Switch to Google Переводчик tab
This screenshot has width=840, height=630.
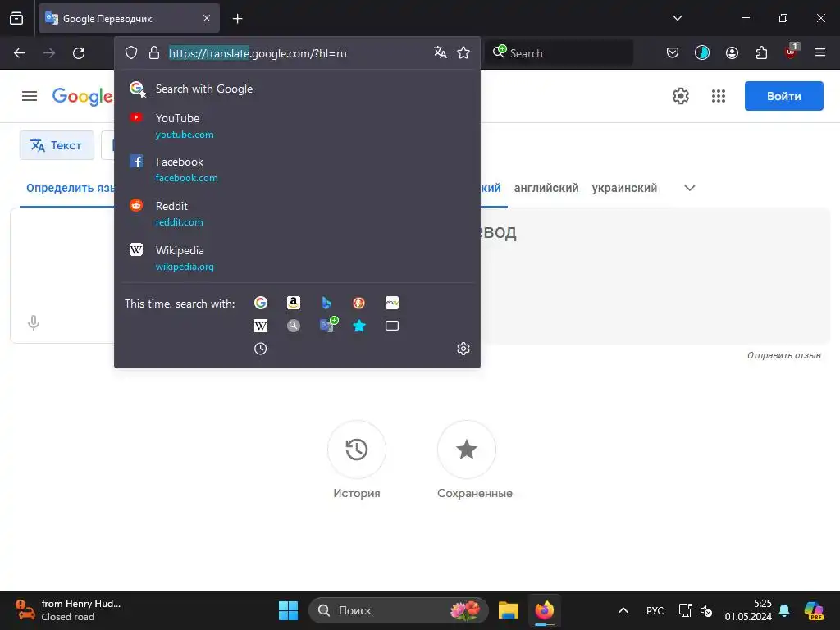(x=129, y=19)
